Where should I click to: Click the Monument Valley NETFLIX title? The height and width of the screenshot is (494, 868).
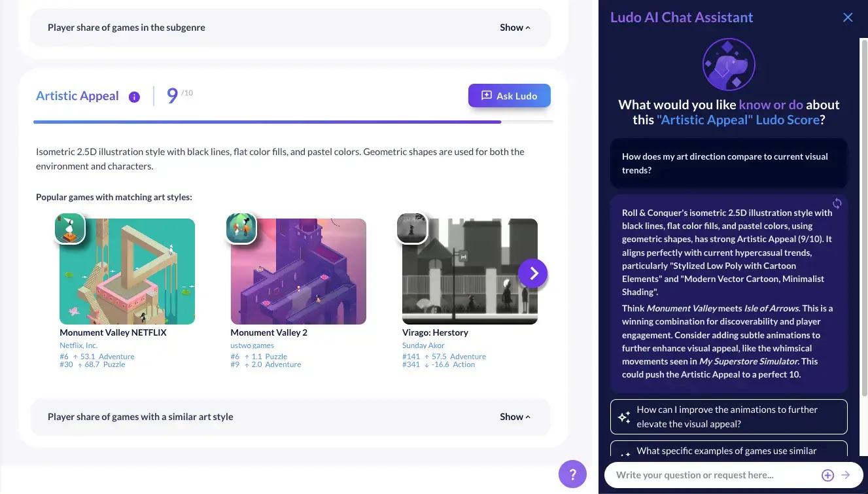(113, 332)
